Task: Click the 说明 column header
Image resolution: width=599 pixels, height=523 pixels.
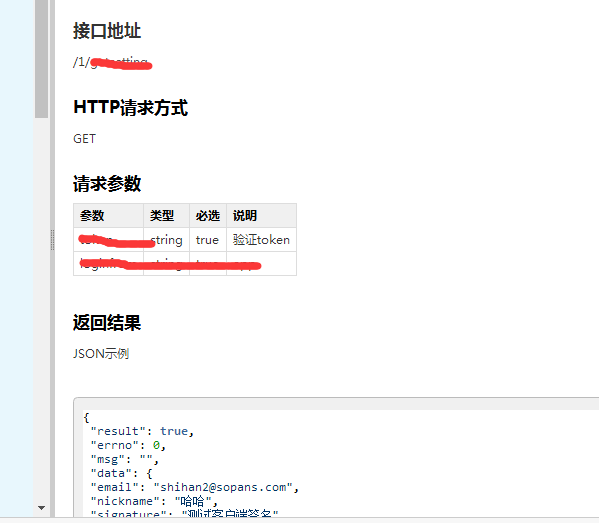Action: [x=262, y=215]
